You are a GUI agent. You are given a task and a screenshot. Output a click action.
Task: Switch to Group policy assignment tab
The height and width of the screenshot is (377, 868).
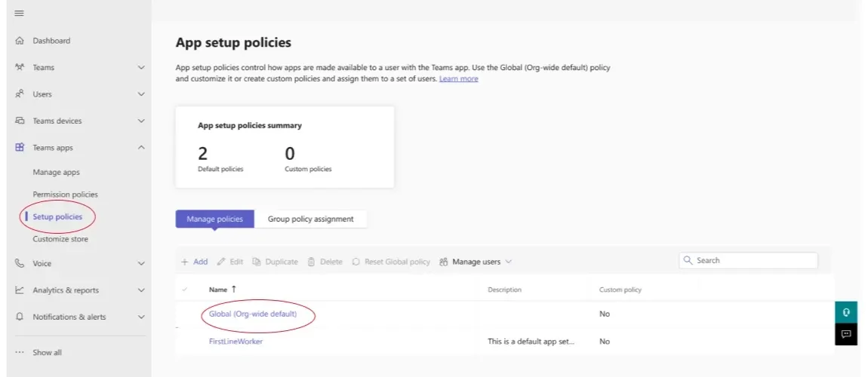310,219
